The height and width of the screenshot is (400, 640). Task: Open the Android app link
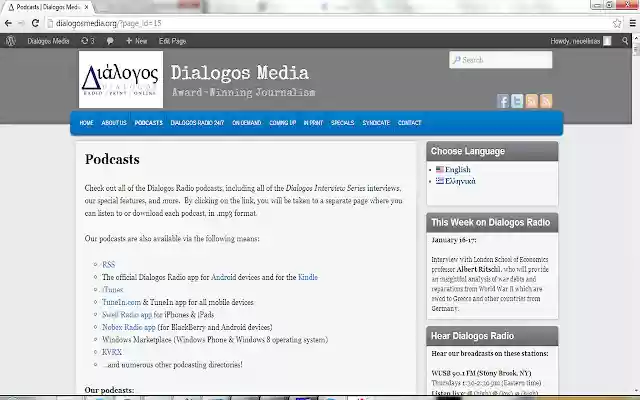[x=223, y=277]
